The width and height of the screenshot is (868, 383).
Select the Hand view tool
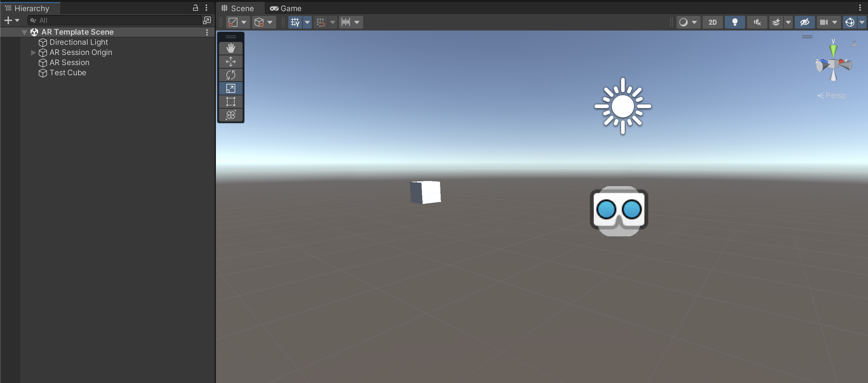230,48
